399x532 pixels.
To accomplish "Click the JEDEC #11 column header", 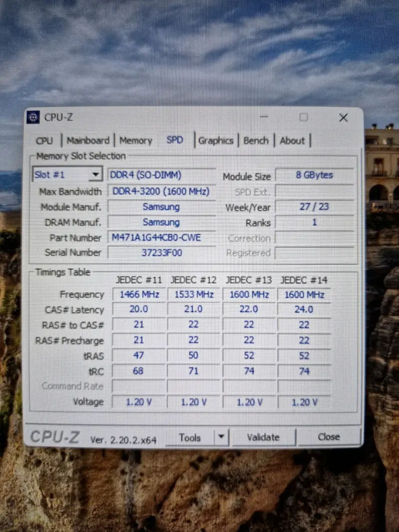I will pos(139,280).
